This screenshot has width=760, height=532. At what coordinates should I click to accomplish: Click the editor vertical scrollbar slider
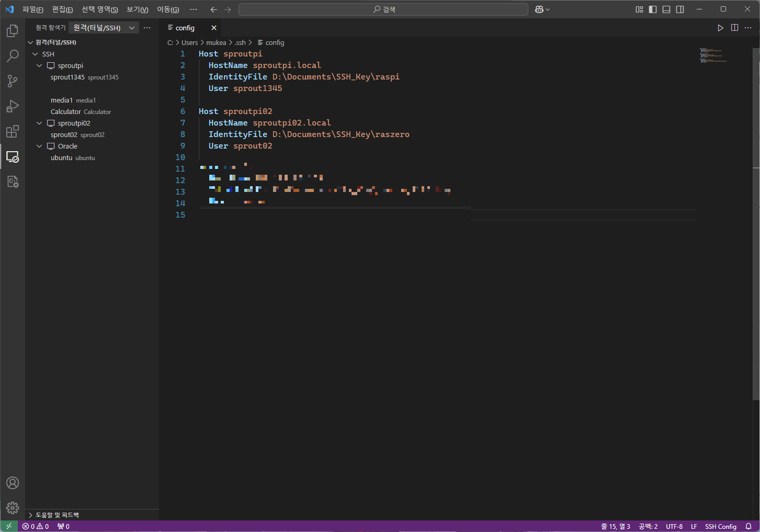click(x=756, y=224)
